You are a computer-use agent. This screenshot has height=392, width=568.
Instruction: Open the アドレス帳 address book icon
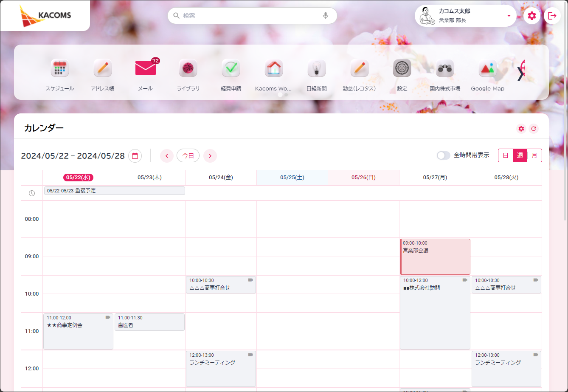102,68
